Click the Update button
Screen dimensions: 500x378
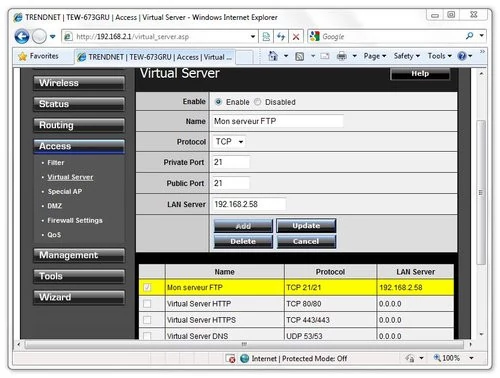(x=306, y=226)
